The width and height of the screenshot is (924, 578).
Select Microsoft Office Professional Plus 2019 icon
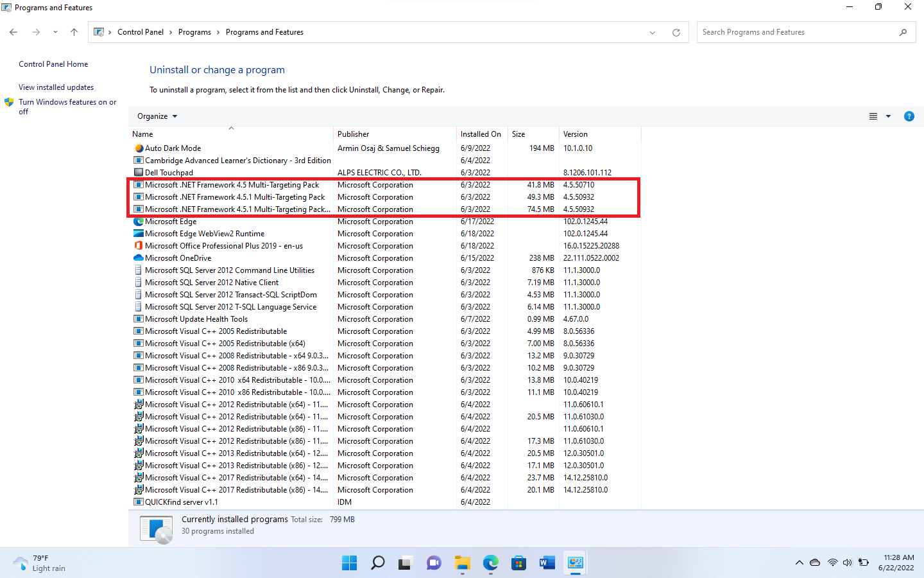tap(139, 246)
